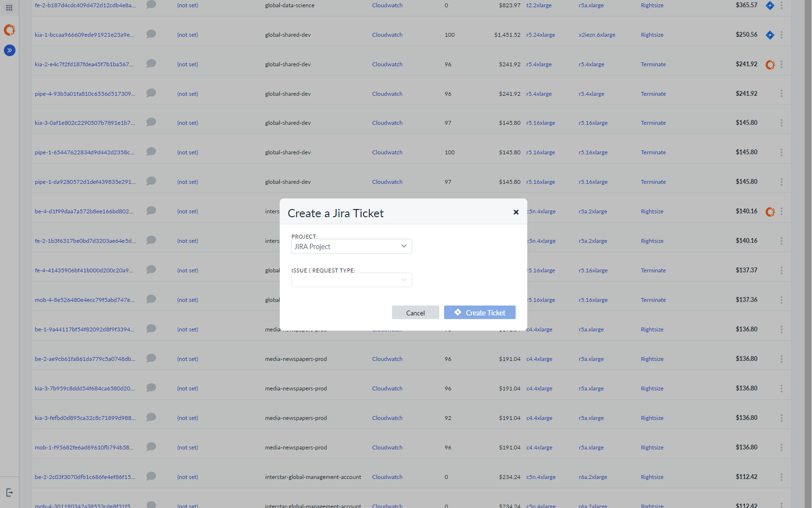Click the orange automation icon on kia-2 row
The image size is (812, 508).
(770, 64)
